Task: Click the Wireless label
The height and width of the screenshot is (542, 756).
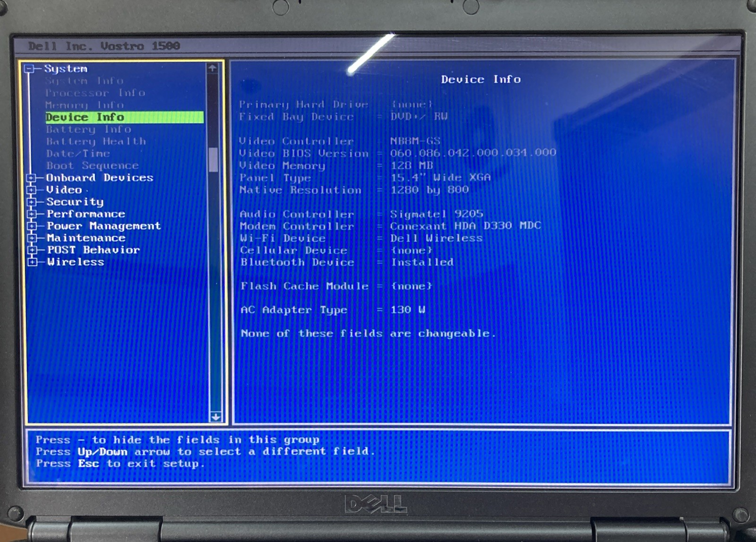Action: click(x=76, y=262)
